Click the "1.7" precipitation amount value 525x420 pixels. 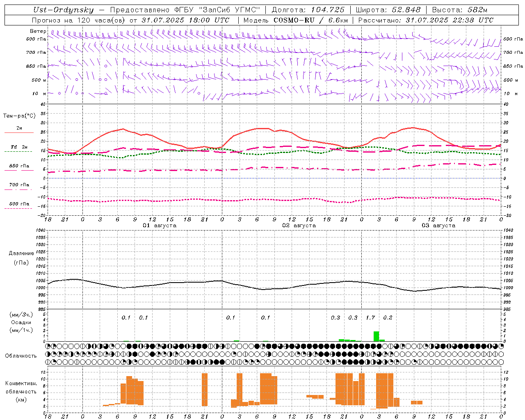370,317
